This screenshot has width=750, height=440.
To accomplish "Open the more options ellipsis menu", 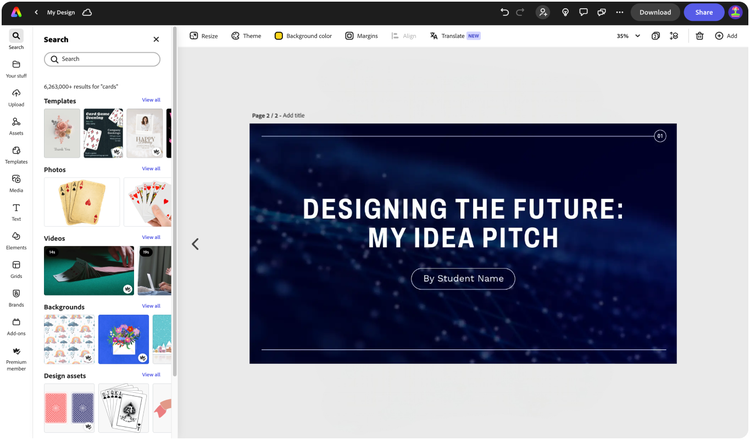I will (x=619, y=12).
